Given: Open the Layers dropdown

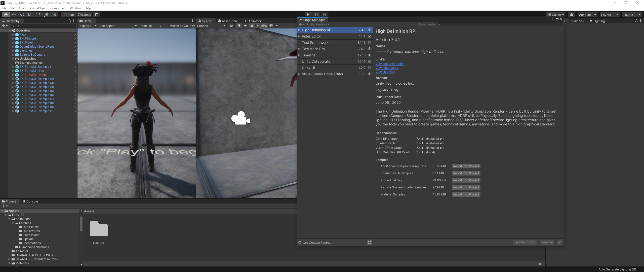Looking at the screenshot, I should [610, 15].
